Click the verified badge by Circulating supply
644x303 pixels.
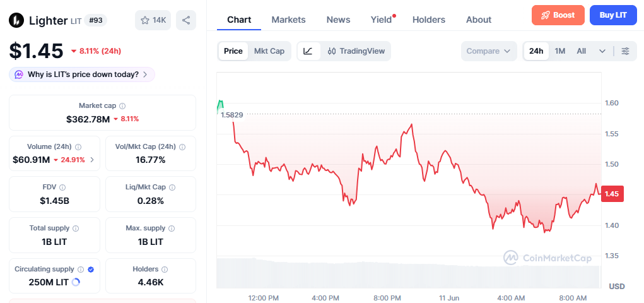pos(91,270)
